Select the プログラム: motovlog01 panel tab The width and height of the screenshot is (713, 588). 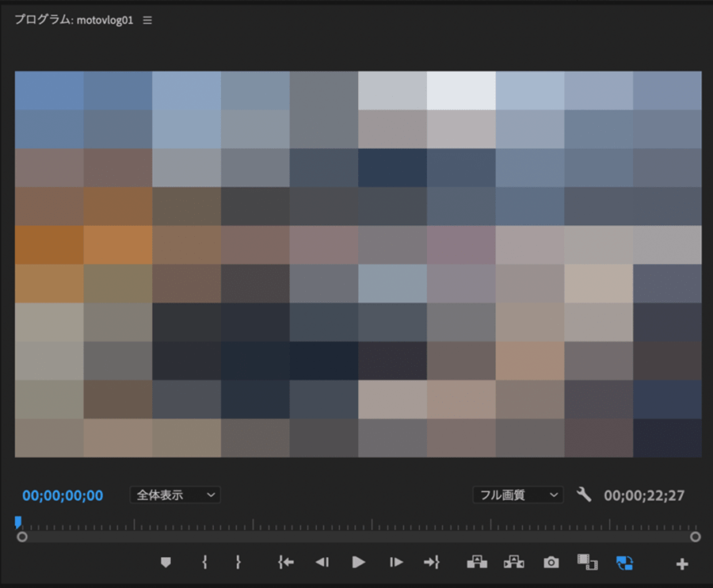pyautogui.click(x=71, y=21)
